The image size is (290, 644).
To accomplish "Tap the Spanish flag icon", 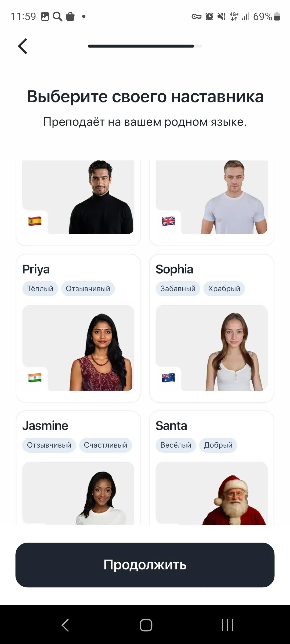I will (x=35, y=221).
